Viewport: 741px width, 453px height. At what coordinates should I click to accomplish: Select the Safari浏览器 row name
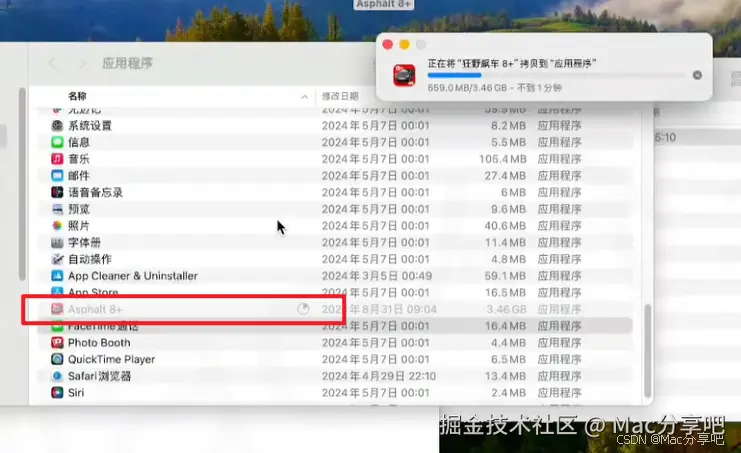(x=100, y=376)
